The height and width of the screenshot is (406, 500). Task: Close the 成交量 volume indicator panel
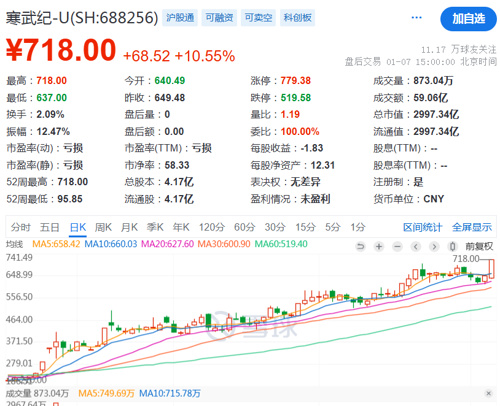[x=488, y=393]
